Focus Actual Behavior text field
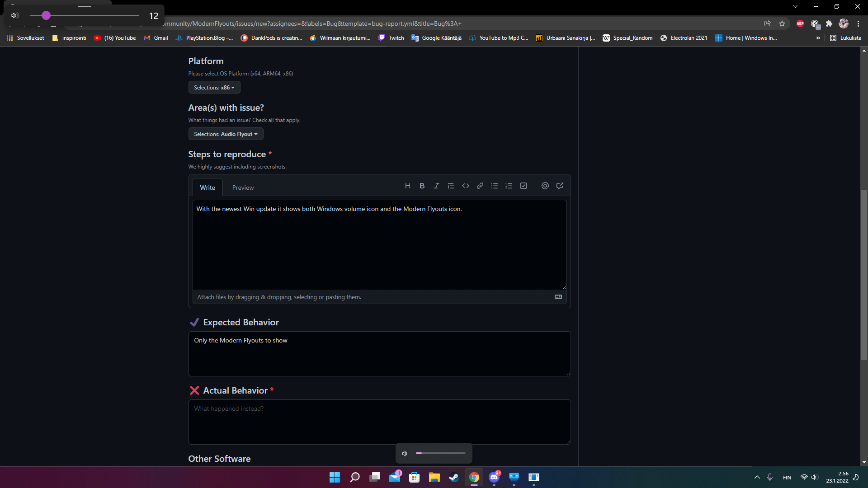This screenshot has width=868, height=488. [380, 422]
